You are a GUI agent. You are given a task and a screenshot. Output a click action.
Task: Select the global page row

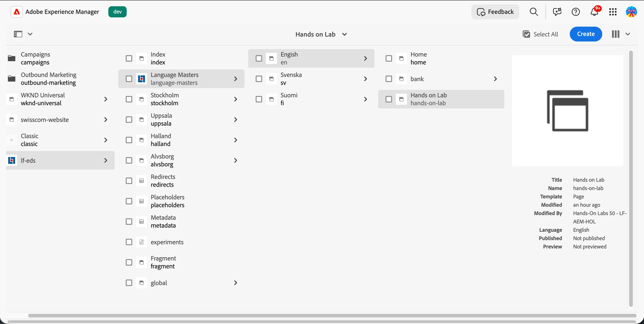181,283
